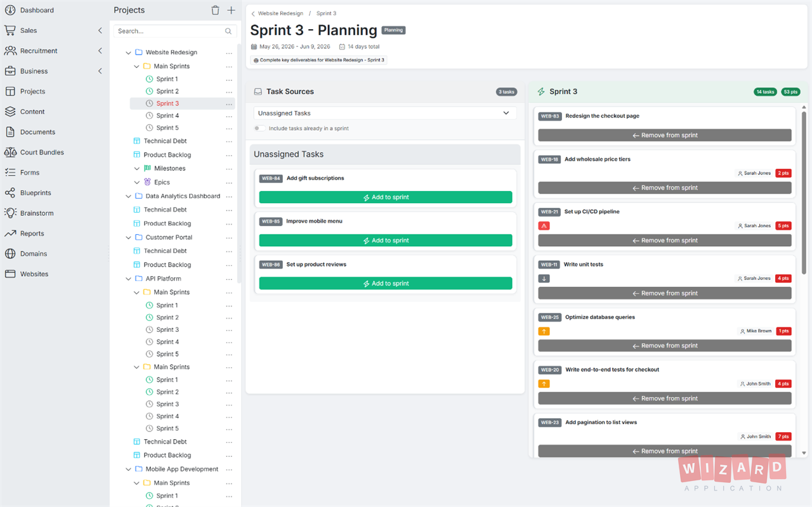812x507 pixels.
Task: Collapse the Website Redesign project node
Action: coord(128,53)
